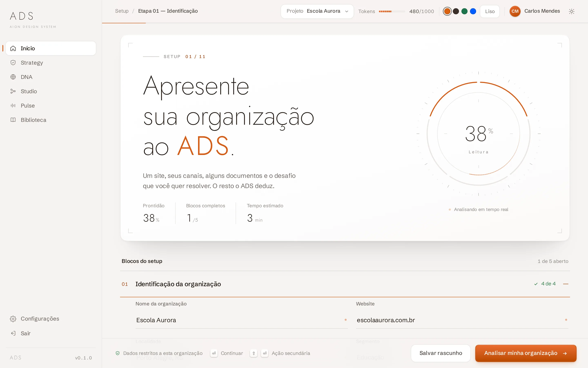Click the Continuar shortcut label
Screen dimensions: 588x368
click(x=232, y=353)
